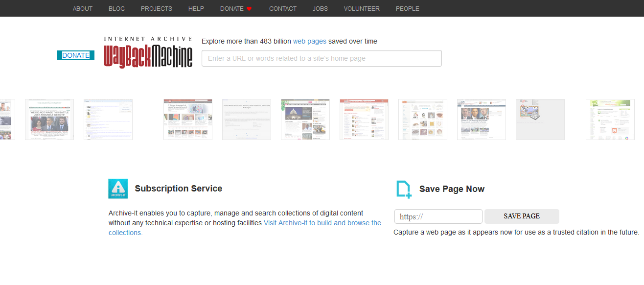Focus the https:// save page input field

tap(438, 216)
